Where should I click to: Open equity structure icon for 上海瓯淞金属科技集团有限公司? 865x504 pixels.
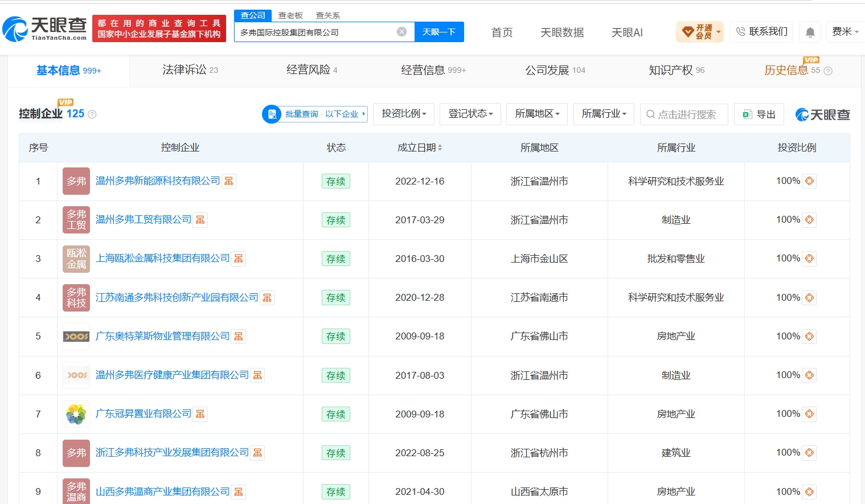pyautogui.click(x=239, y=259)
